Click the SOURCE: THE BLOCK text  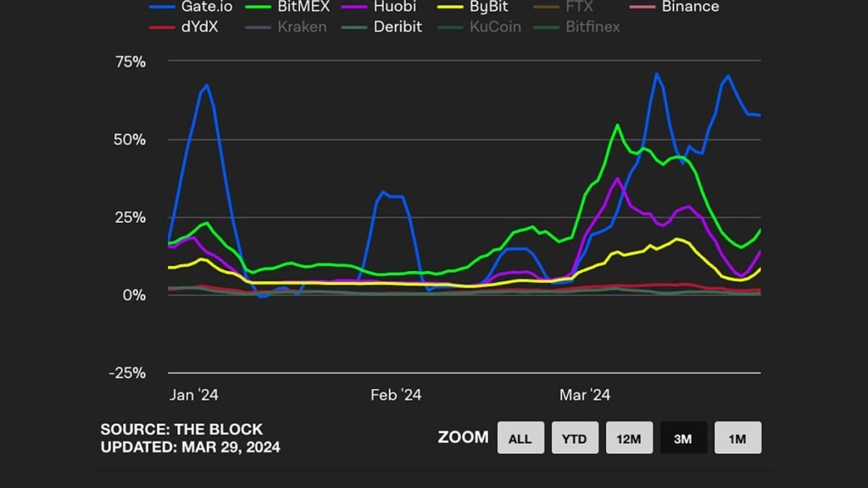pos(181,430)
